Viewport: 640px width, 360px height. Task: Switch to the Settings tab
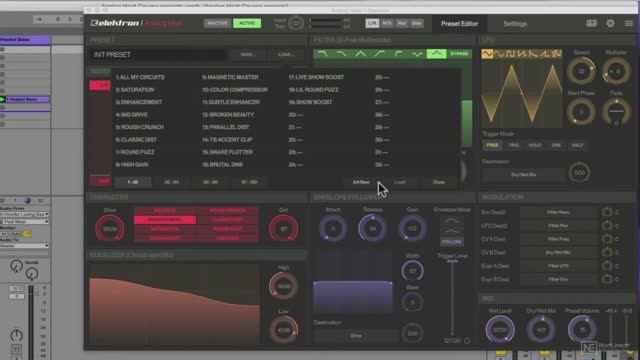coord(515,24)
